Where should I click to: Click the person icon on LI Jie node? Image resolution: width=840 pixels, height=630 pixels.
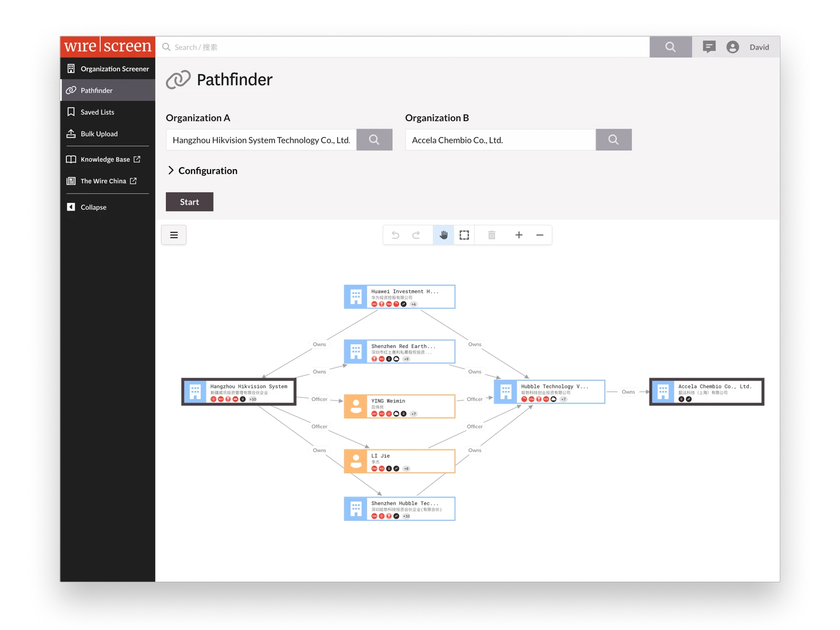pyautogui.click(x=356, y=461)
